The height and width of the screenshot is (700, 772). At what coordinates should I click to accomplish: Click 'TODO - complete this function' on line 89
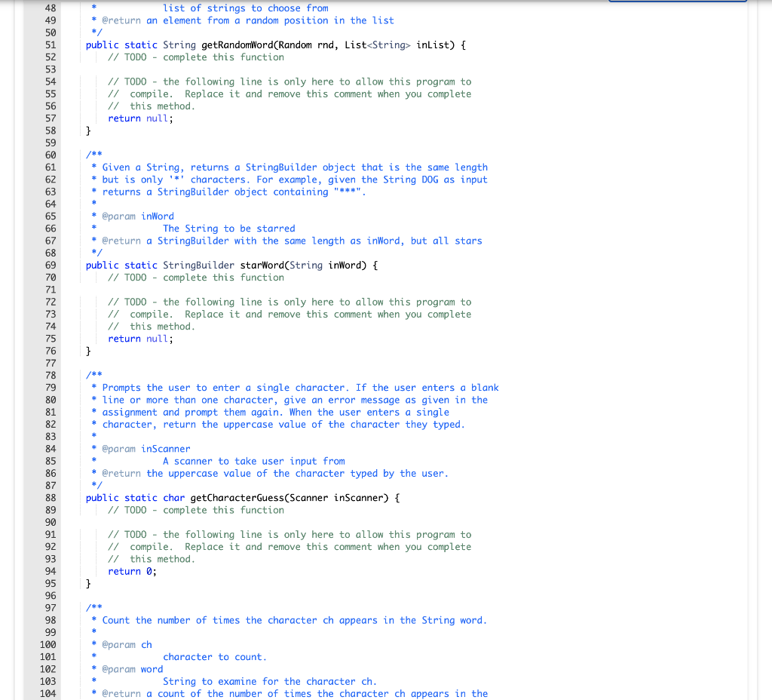coord(196,510)
